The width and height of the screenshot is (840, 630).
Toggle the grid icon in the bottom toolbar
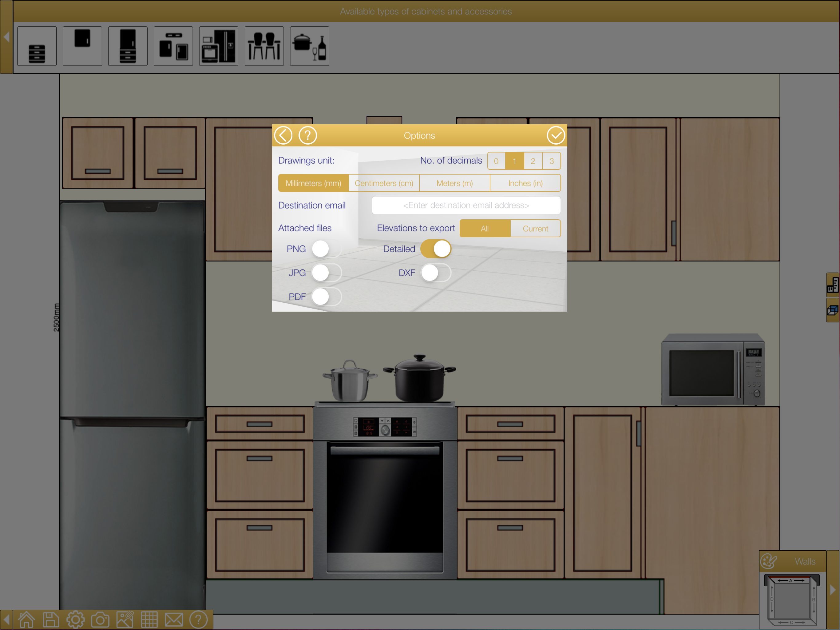[x=149, y=620]
